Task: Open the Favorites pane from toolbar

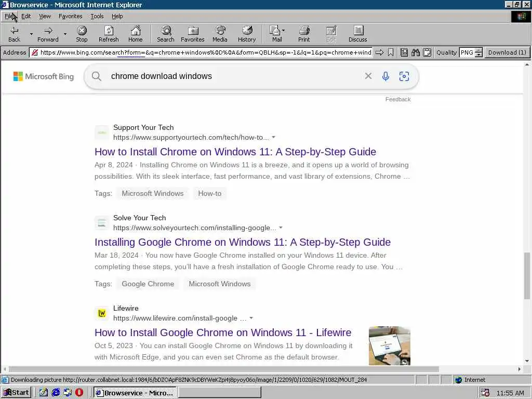Action: [x=192, y=34]
